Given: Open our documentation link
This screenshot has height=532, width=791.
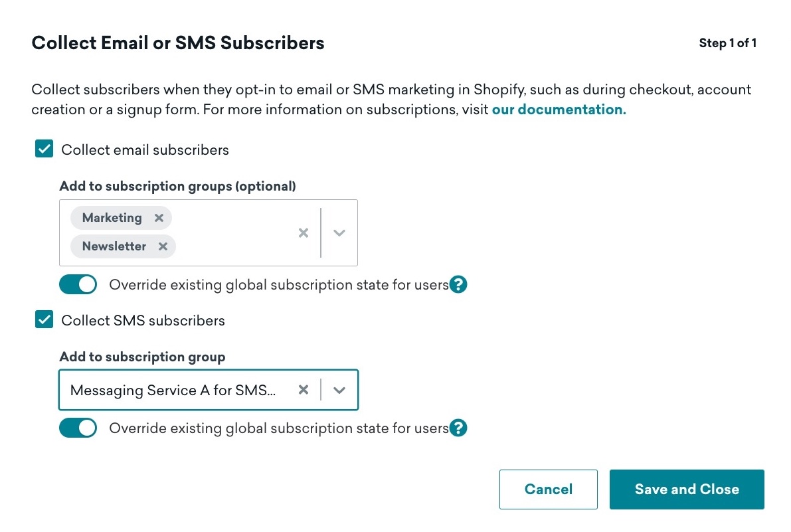Looking at the screenshot, I should click(x=559, y=110).
